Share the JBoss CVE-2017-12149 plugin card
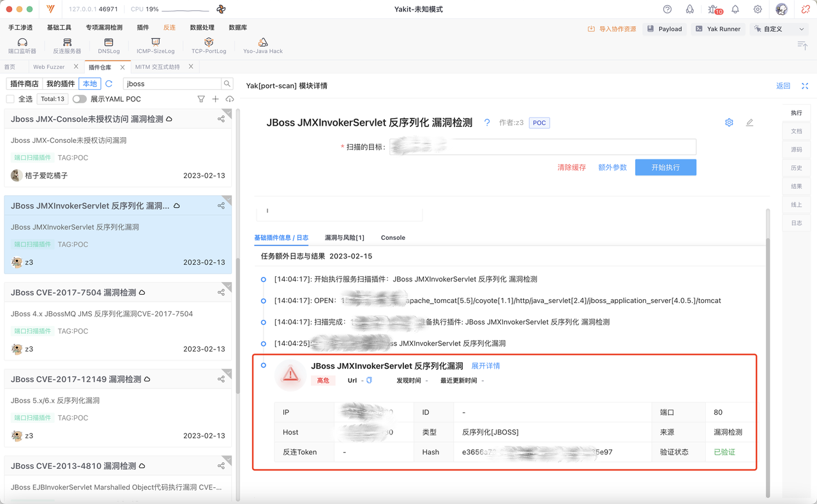Image resolution: width=817 pixels, height=504 pixels. (x=221, y=379)
